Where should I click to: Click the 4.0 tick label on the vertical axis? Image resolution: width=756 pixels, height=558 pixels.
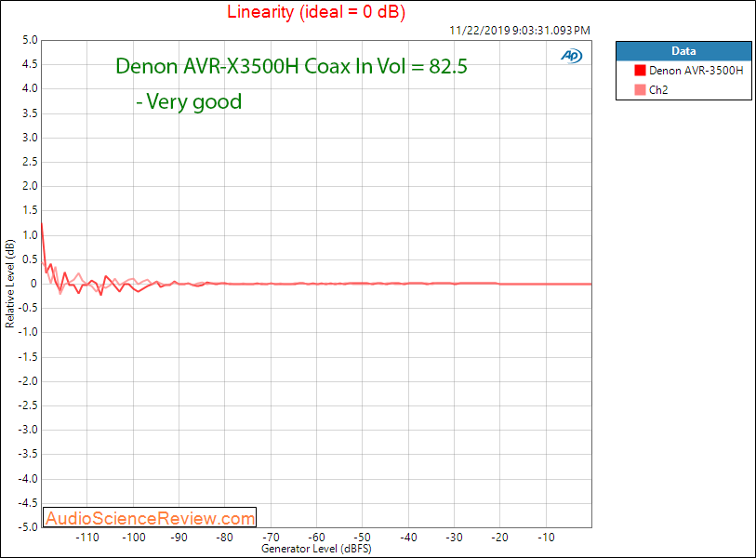tap(30, 88)
